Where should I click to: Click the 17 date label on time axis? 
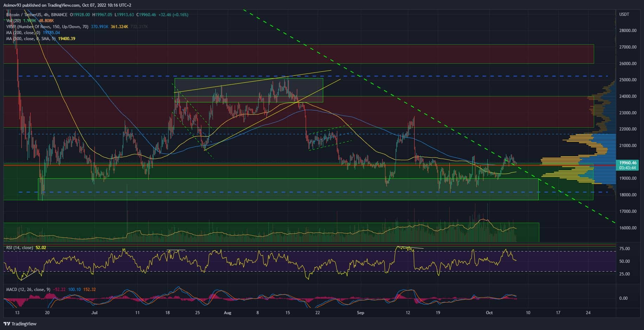coord(558,313)
